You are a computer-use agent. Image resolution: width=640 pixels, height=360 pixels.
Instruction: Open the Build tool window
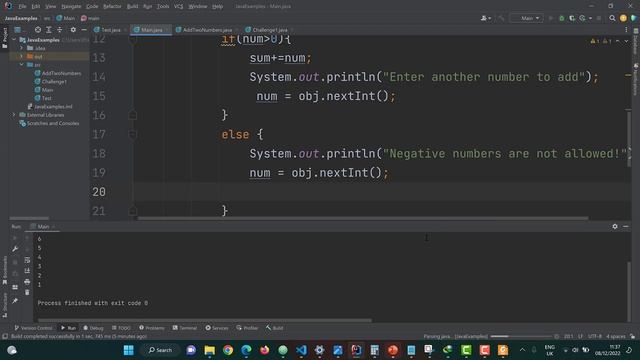tap(275, 328)
